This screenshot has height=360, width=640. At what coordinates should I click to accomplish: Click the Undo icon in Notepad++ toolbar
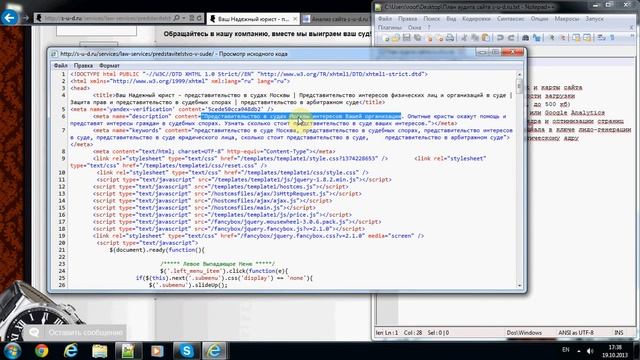pyautogui.click(x=500, y=38)
